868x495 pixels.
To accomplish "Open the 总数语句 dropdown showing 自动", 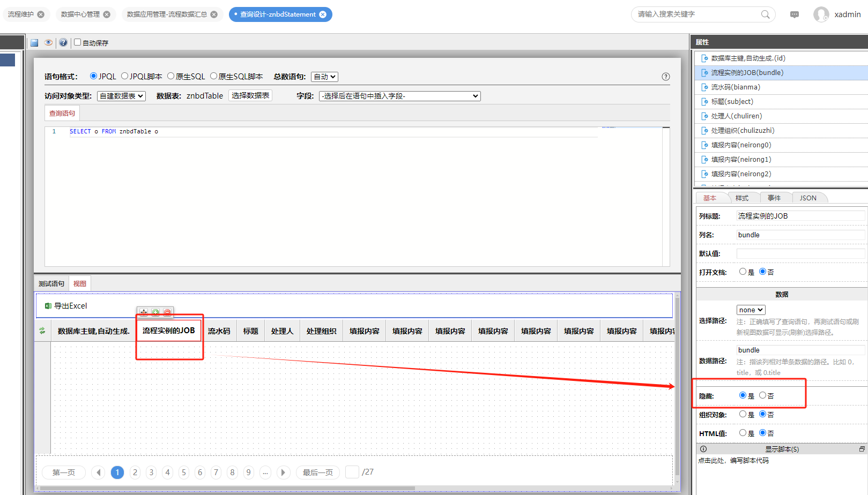I will [324, 77].
